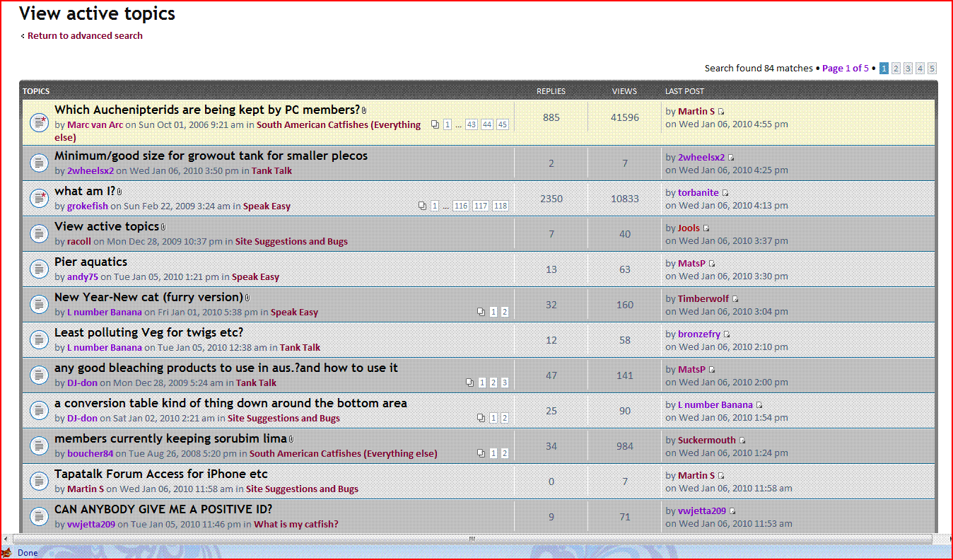
Task: Open author profile boucher84
Action: coord(90,454)
